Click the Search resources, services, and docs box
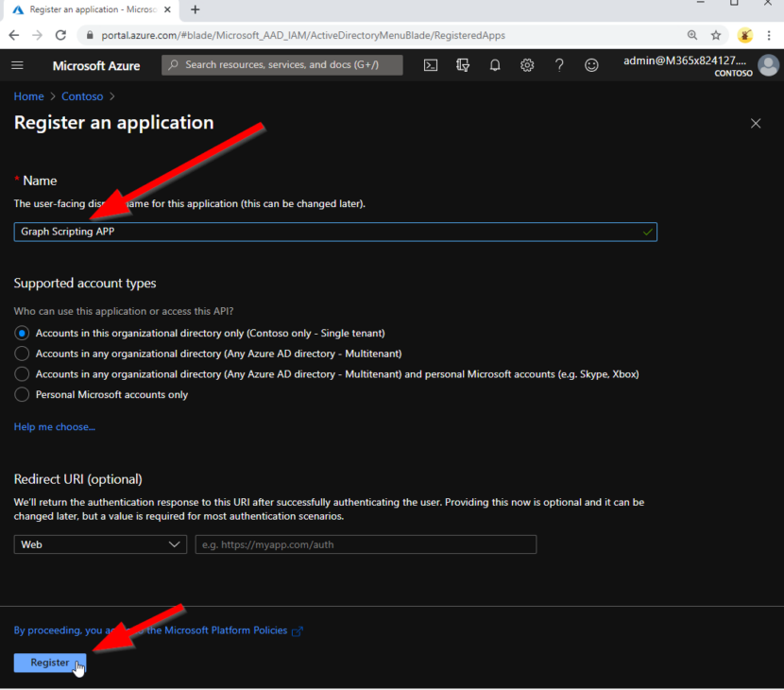This screenshot has height=690, width=784. pyautogui.click(x=282, y=65)
